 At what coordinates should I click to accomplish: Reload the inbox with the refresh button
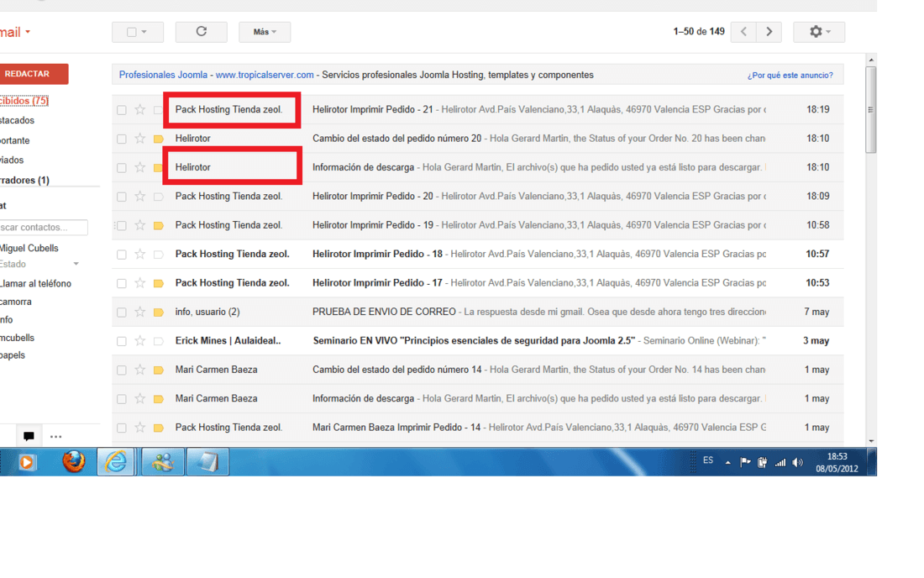click(x=201, y=32)
